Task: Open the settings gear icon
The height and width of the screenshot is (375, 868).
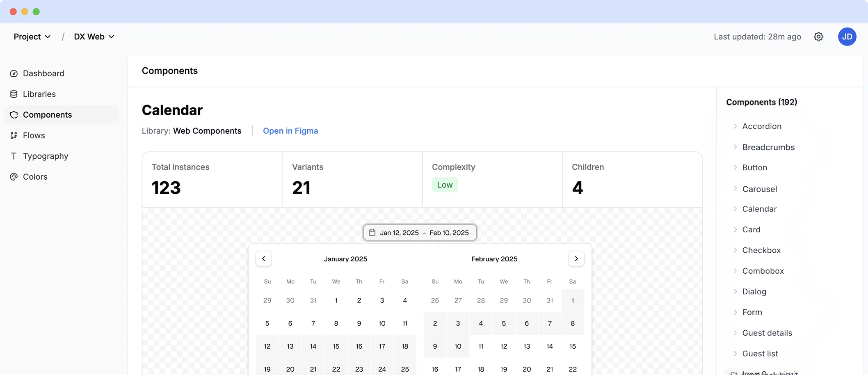Action: point(819,37)
